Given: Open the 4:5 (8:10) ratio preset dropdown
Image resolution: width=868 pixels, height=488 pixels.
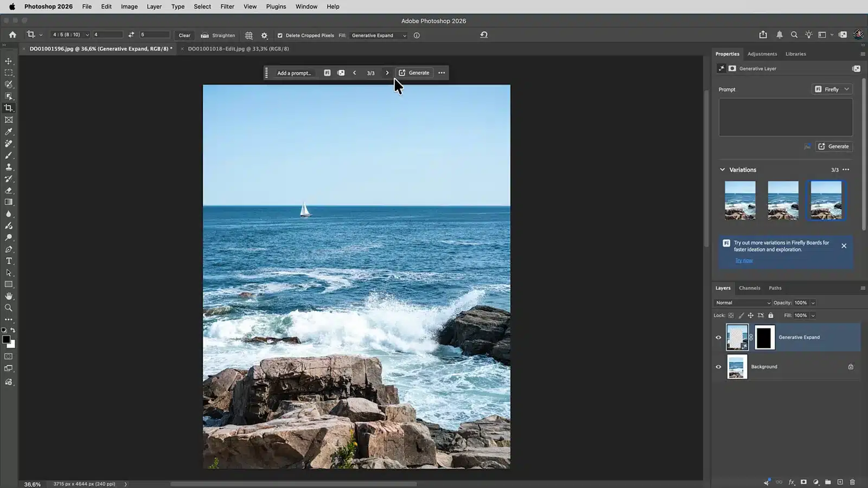Looking at the screenshot, I should point(71,35).
